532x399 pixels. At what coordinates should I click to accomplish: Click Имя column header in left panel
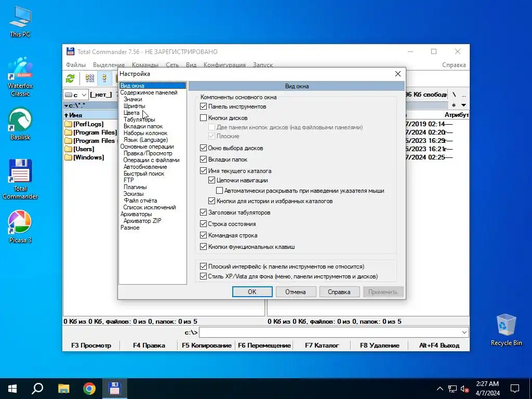click(x=90, y=115)
